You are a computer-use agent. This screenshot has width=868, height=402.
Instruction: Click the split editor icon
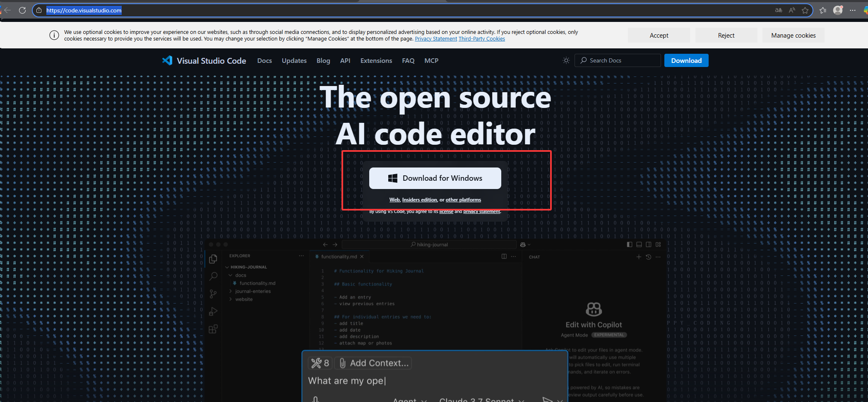click(x=504, y=256)
